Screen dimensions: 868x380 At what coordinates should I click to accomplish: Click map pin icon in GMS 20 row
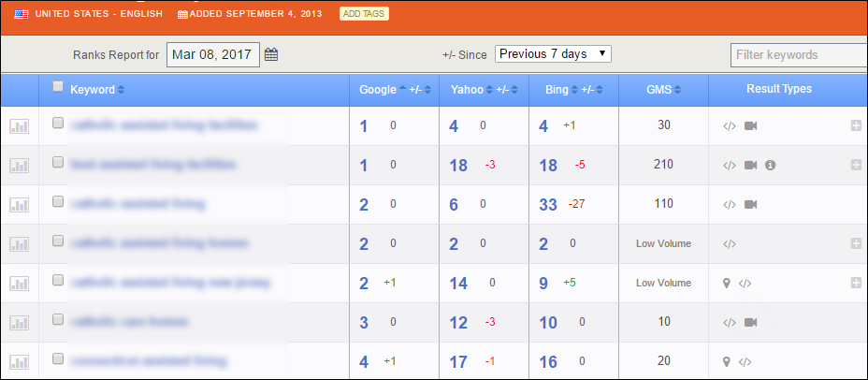click(x=727, y=361)
